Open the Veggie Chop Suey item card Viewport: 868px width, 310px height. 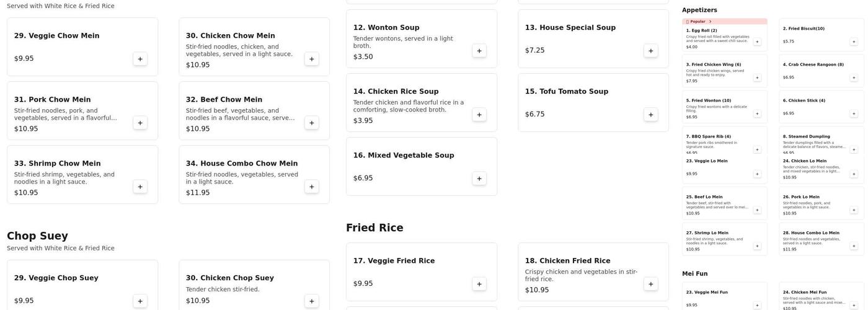(82, 285)
